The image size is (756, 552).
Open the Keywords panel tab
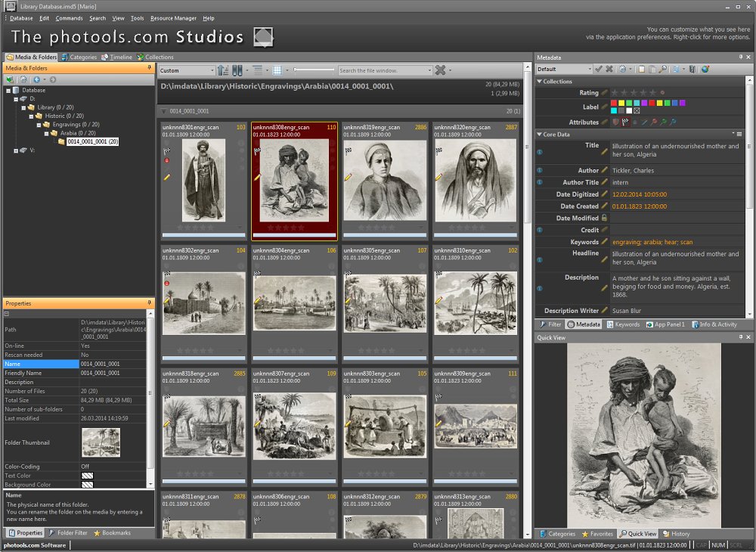(x=623, y=324)
